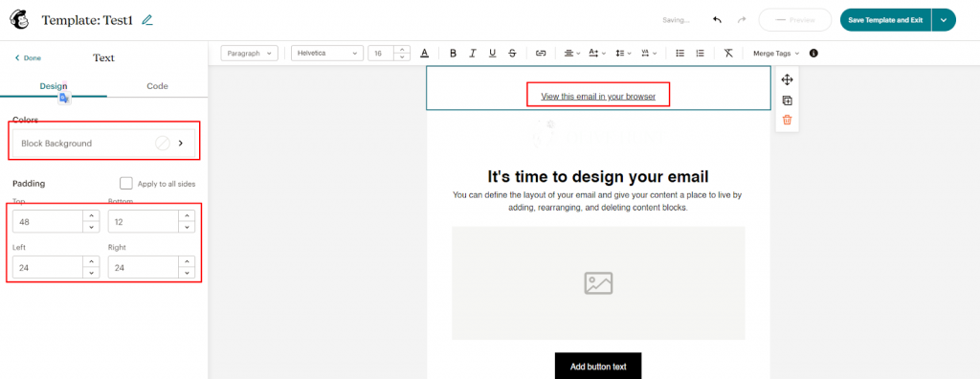Open Block Background color picker
This screenshot has height=379, width=980.
[x=103, y=144]
